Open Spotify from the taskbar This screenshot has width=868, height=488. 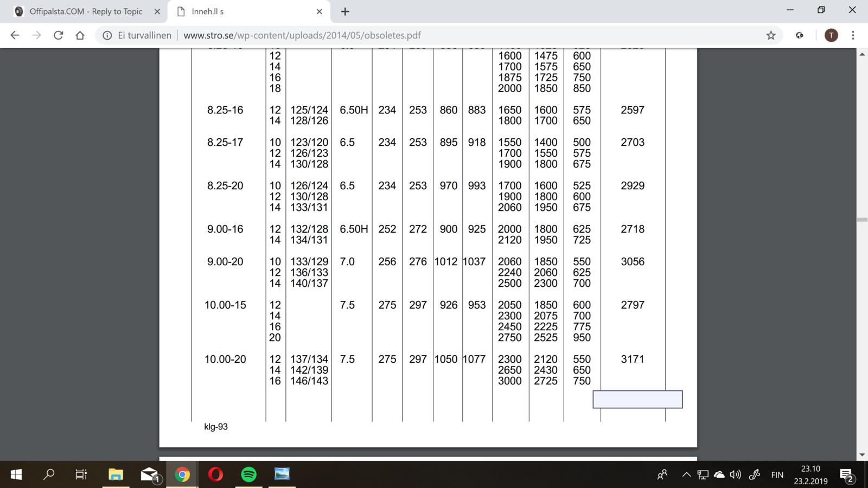(x=248, y=475)
